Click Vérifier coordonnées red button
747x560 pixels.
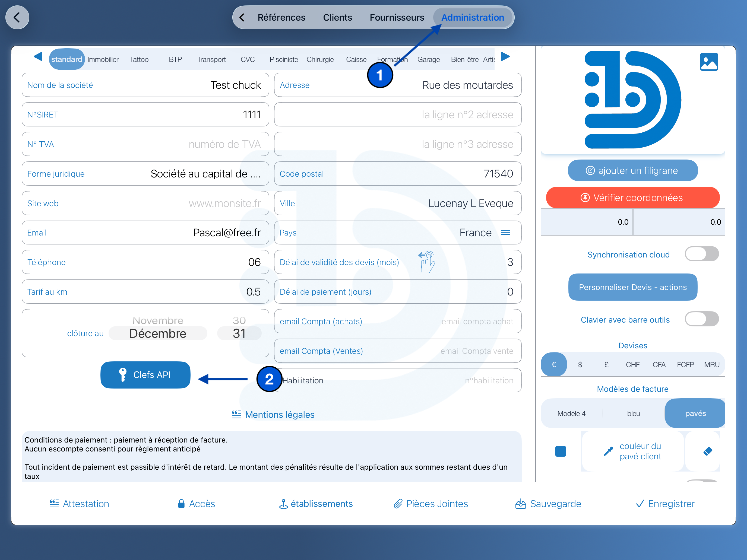point(632,198)
